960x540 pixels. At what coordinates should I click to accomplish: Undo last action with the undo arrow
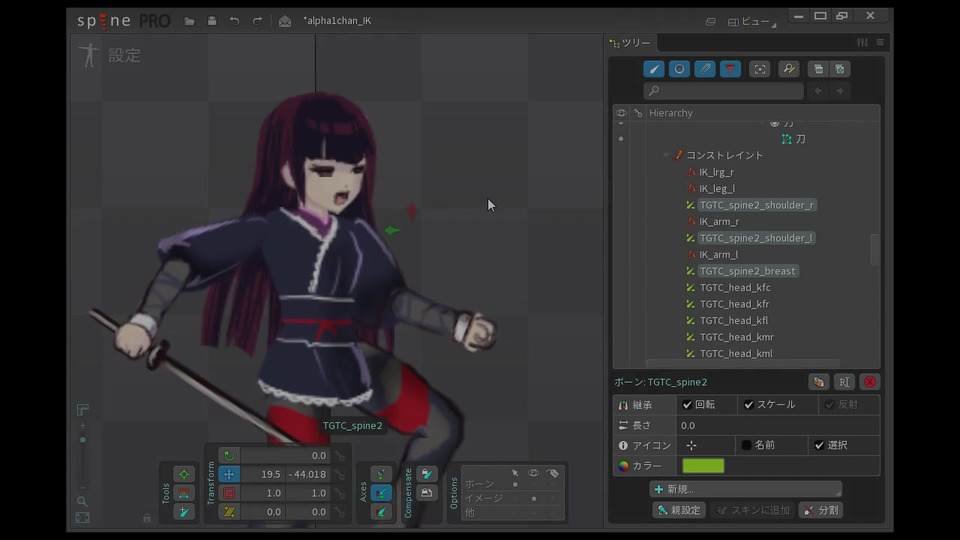(234, 21)
